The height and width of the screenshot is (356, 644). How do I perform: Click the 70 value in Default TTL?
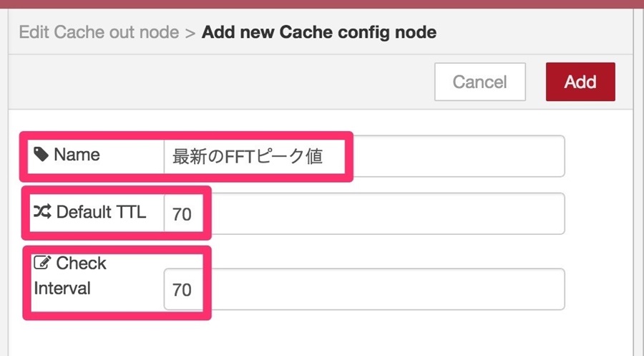182,214
